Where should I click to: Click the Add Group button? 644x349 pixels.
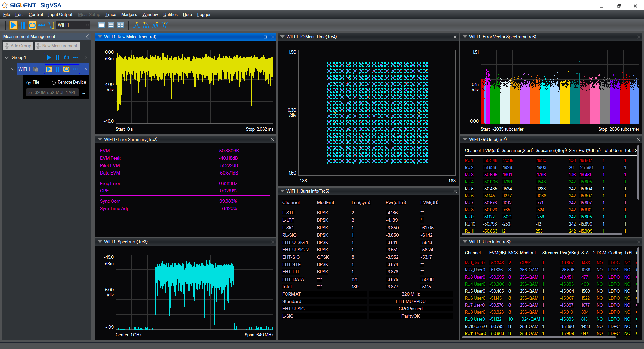18,46
